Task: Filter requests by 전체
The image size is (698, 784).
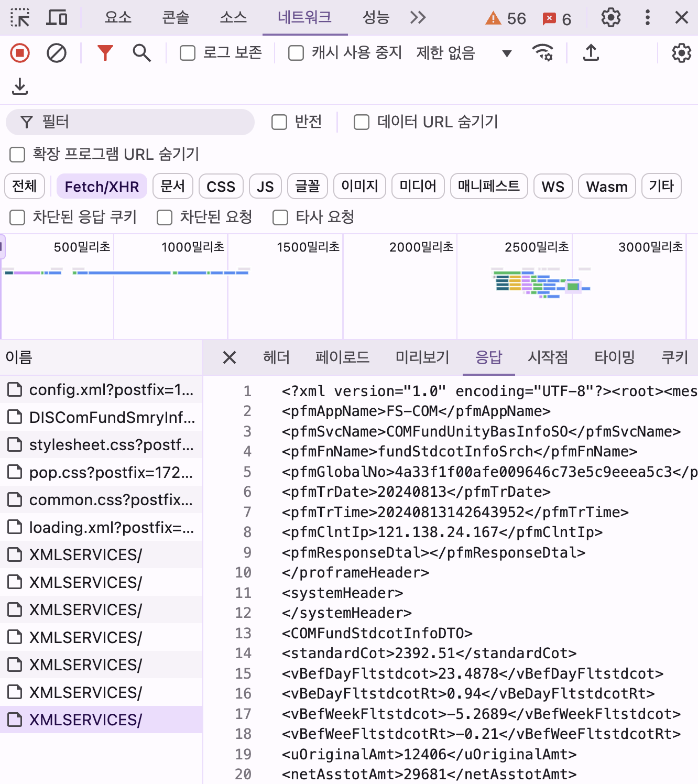Action: 25,186
